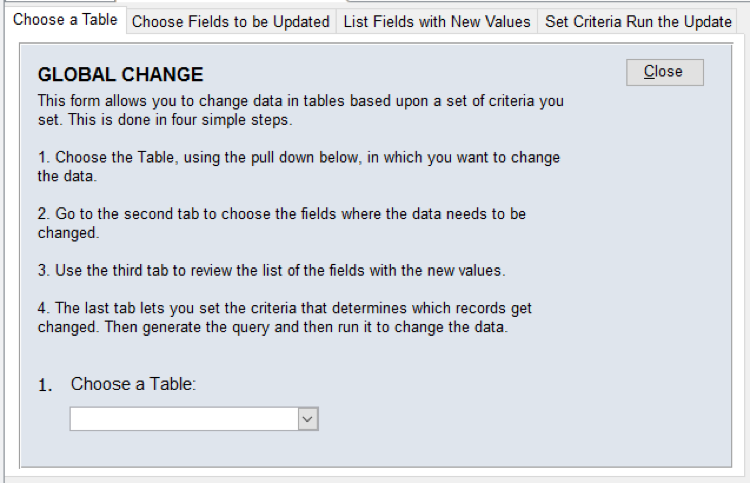
Task: Click the empty white strip beneath the form panel
Action: pyautogui.click(x=375, y=474)
